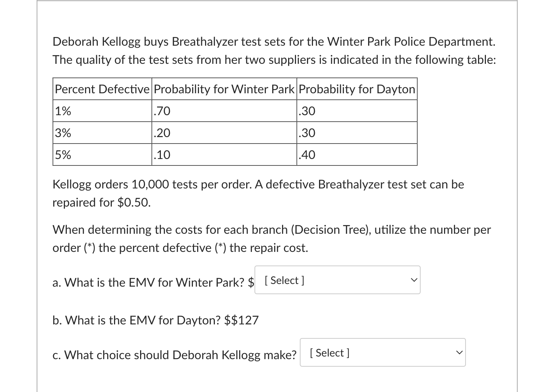The width and height of the screenshot is (549, 392).
Task: Select the Percent Defective column header
Action: pyautogui.click(x=102, y=89)
